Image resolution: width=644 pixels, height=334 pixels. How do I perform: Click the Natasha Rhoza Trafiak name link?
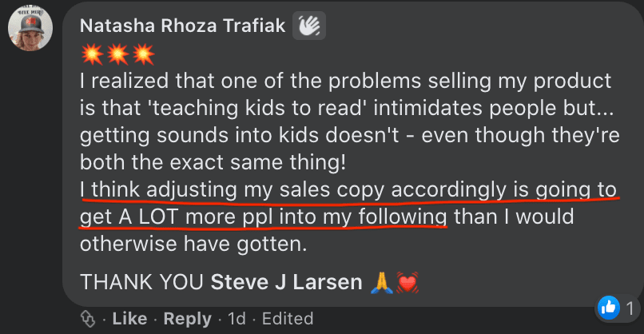182,26
